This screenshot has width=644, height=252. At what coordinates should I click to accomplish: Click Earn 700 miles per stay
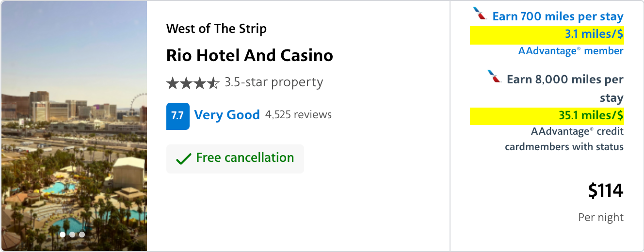point(558,16)
